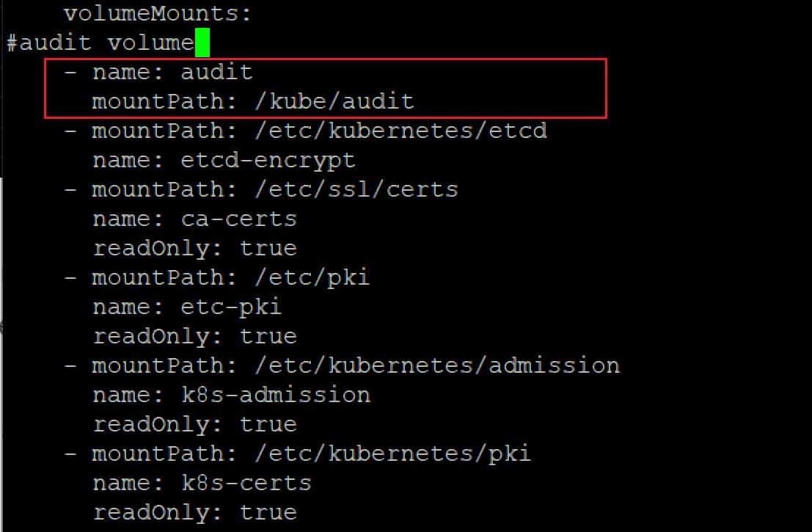The height and width of the screenshot is (532, 812).
Task: Click the /kube/audit mount path
Action: point(334,101)
